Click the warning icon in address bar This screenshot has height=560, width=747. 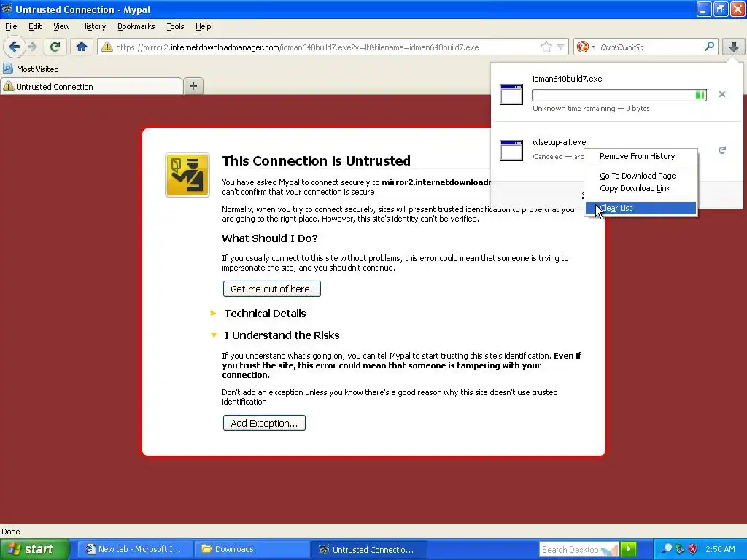tap(107, 47)
